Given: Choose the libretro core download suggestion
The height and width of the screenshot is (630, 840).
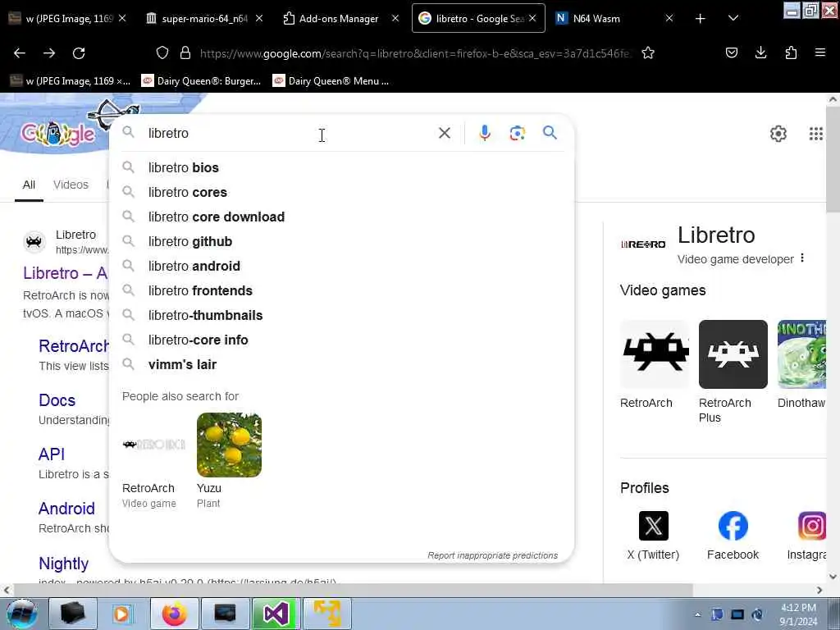Looking at the screenshot, I should click(342, 217).
